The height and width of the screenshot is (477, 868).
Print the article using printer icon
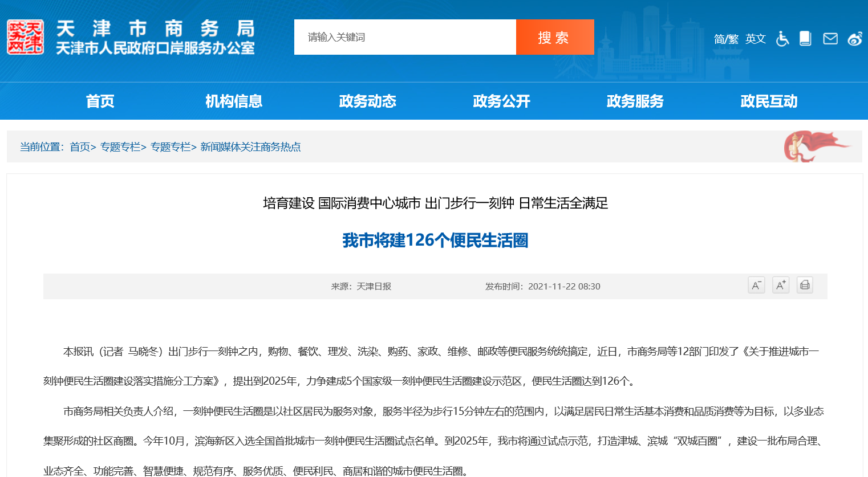pos(805,285)
